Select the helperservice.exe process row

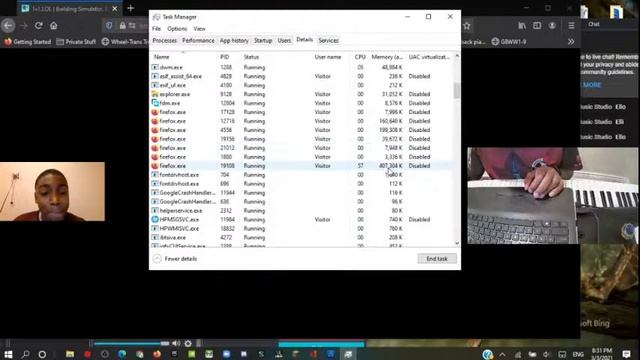pyautogui.click(x=302, y=211)
